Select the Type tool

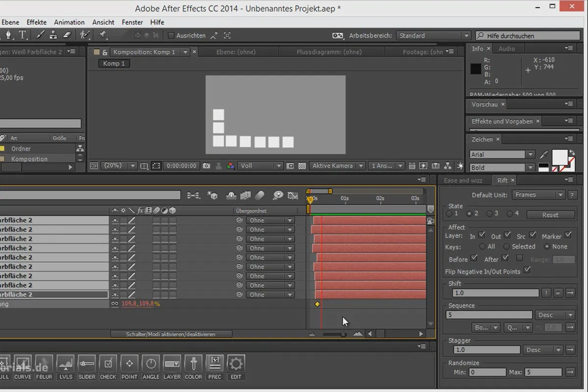[x=23, y=35]
